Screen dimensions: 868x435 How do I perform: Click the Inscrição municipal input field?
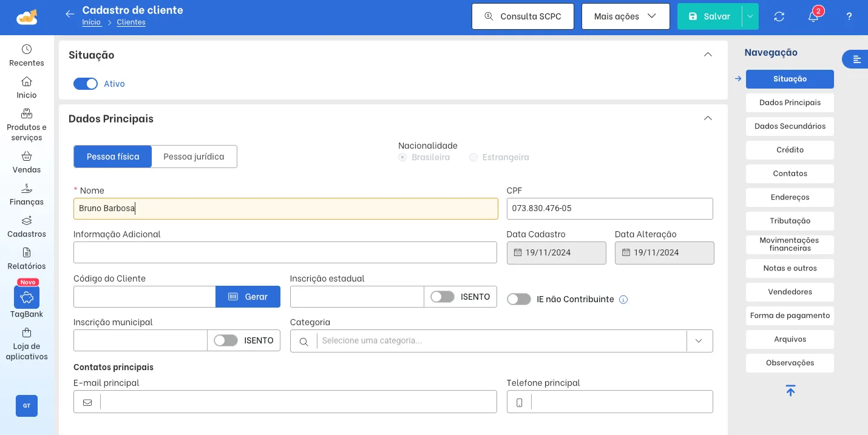click(140, 340)
